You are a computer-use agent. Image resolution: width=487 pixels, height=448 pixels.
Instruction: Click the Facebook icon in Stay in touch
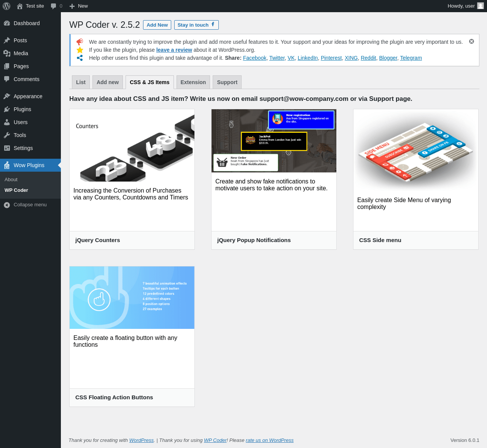click(213, 24)
